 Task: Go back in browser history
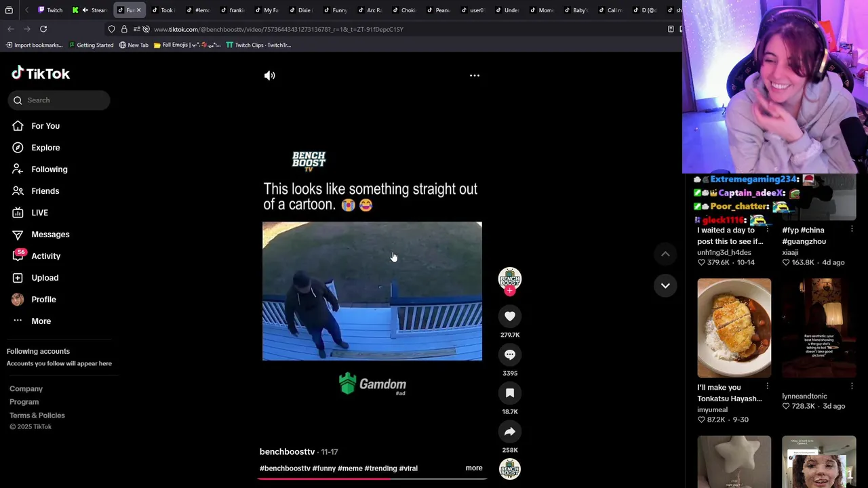pyautogui.click(x=11, y=29)
